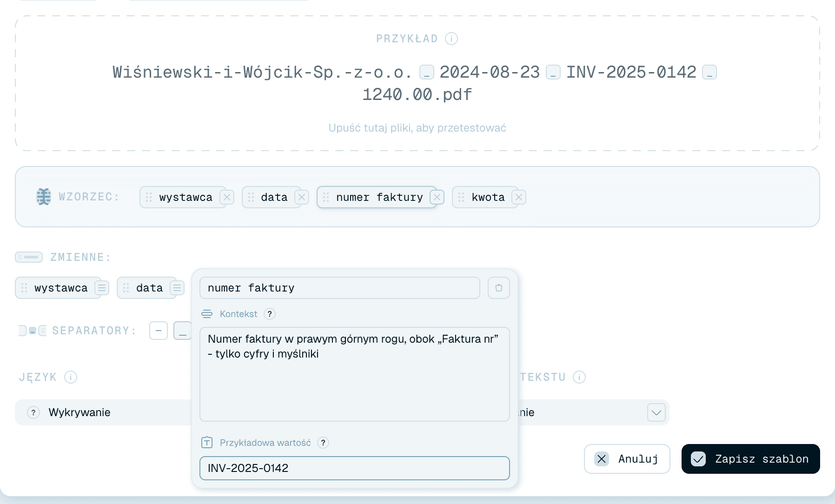Delete the numer faktury variable with trash icon
Screen dimensions: 835x504
[499, 288]
